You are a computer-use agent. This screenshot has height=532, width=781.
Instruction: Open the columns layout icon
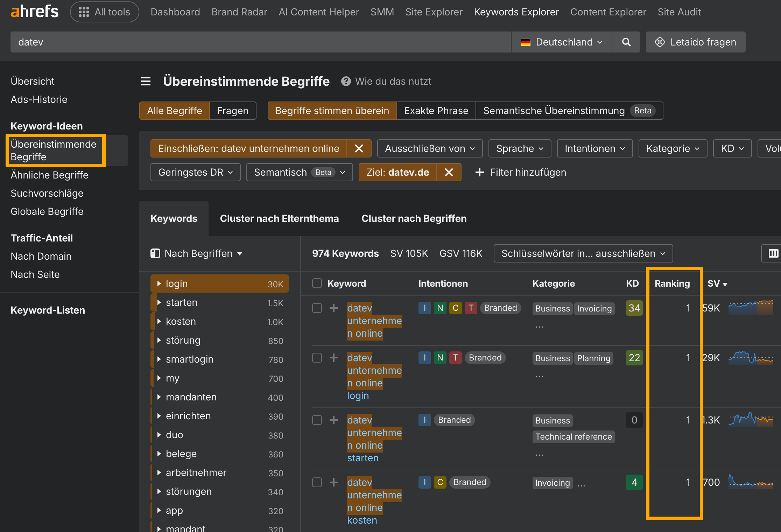(773, 253)
